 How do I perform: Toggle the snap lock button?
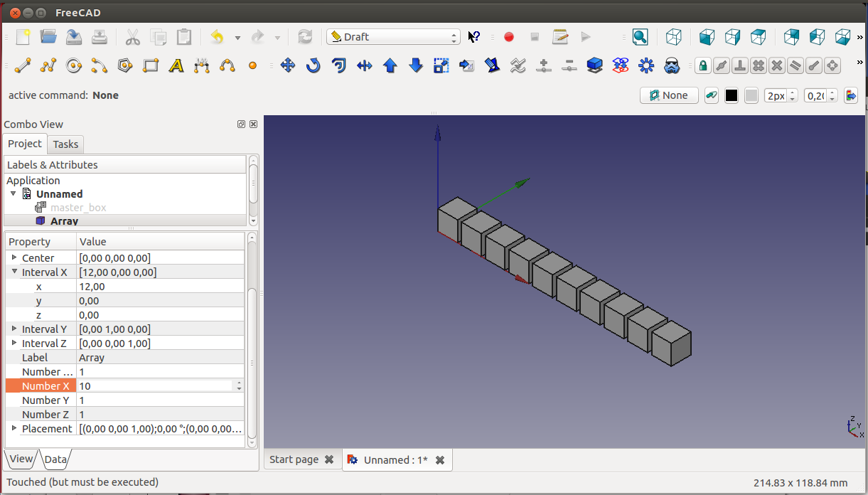(703, 66)
